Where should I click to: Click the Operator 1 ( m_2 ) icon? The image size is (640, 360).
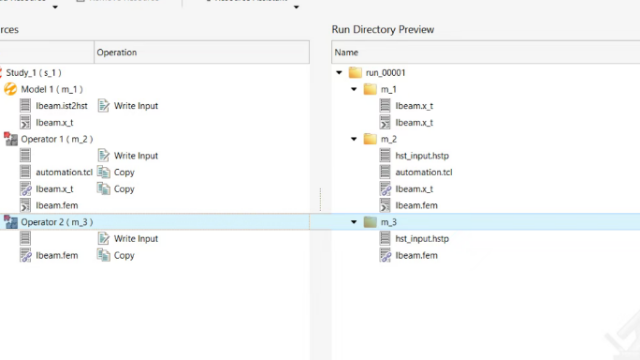pyautogui.click(x=11, y=139)
